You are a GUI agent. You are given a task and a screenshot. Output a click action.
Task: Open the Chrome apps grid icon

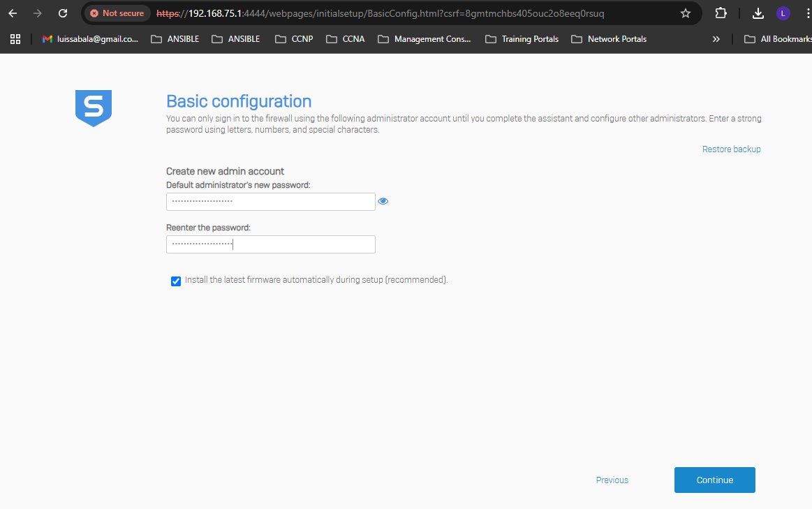15,39
